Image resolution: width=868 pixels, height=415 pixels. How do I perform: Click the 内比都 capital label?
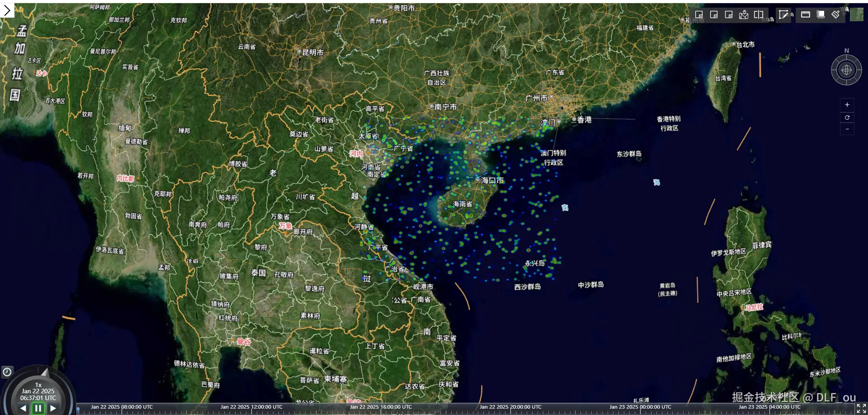point(125,179)
